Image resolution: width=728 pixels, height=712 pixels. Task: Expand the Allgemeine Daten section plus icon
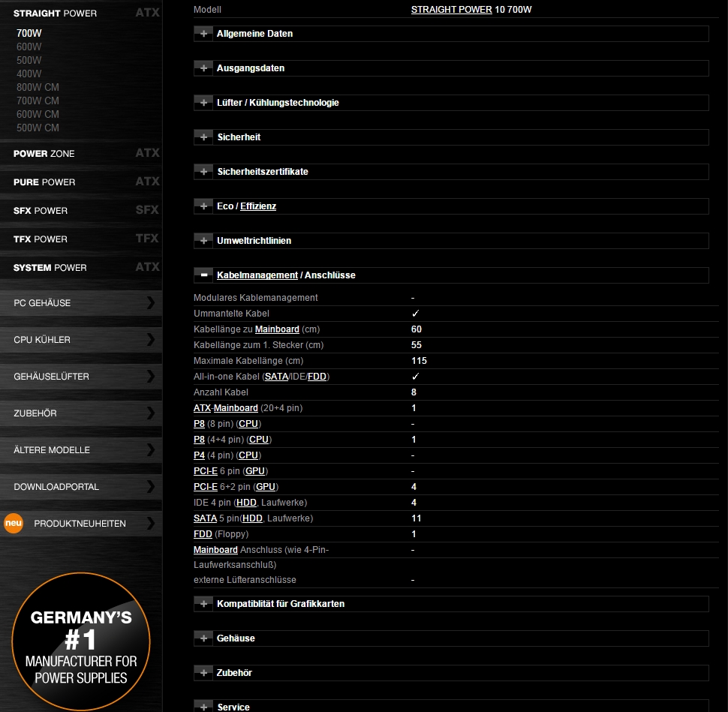[203, 34]
